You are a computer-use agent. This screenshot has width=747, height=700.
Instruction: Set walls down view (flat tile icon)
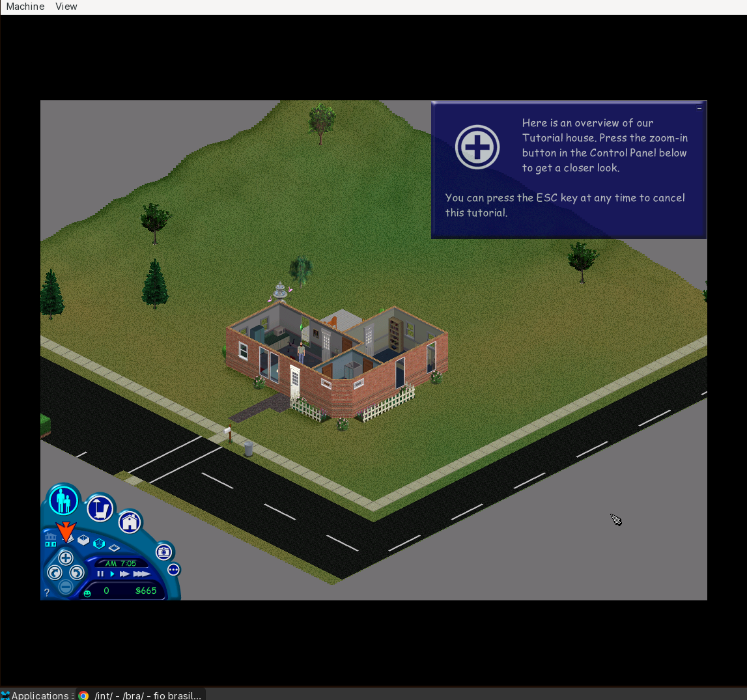tap(115, 548)
